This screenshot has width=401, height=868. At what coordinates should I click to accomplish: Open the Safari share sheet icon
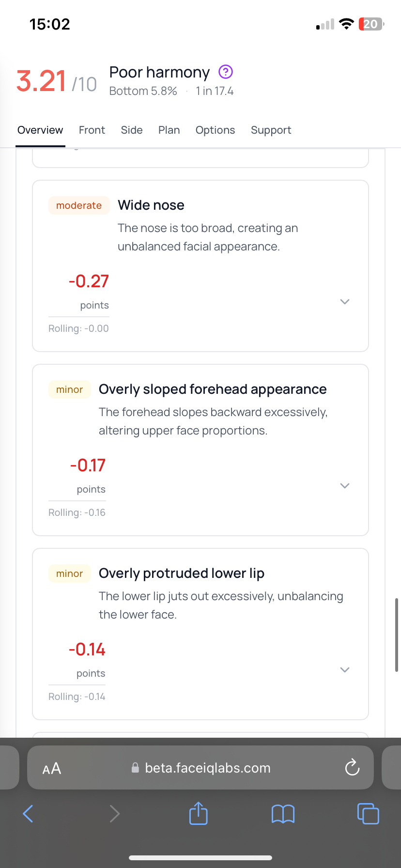(x=198, y=813)
